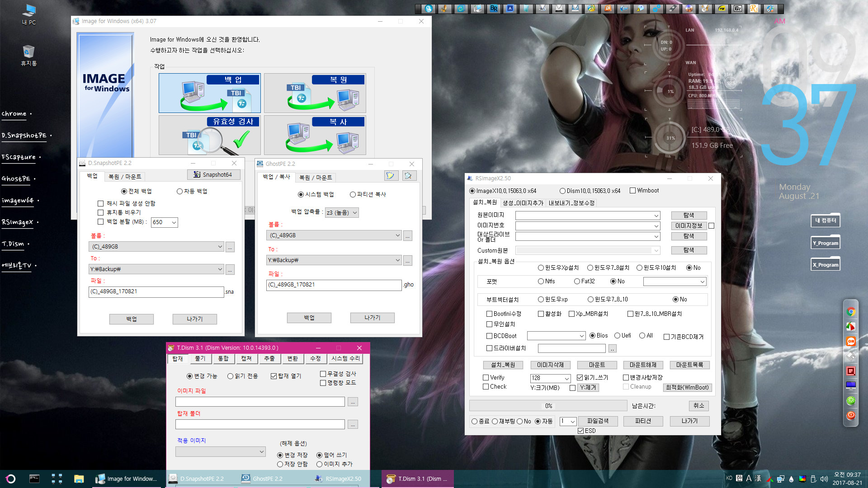Check 휴지통 비우기 in D.SnapshotPE
The height and width of the screenshot is (488, 868).
(x=101, y=212)
